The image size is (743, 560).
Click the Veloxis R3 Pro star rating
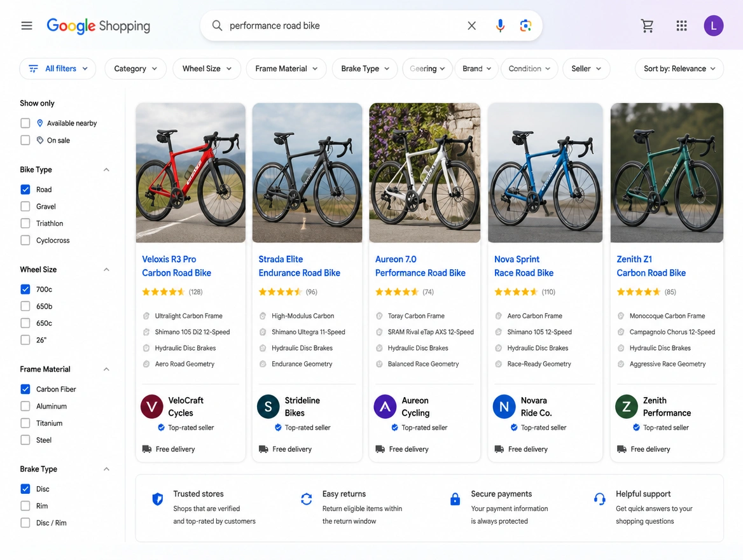163,292
